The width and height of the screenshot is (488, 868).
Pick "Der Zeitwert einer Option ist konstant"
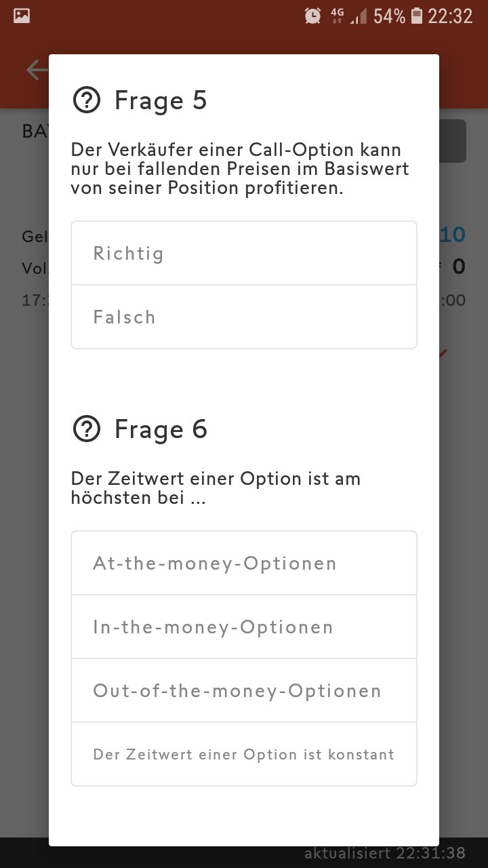point(244,755)
